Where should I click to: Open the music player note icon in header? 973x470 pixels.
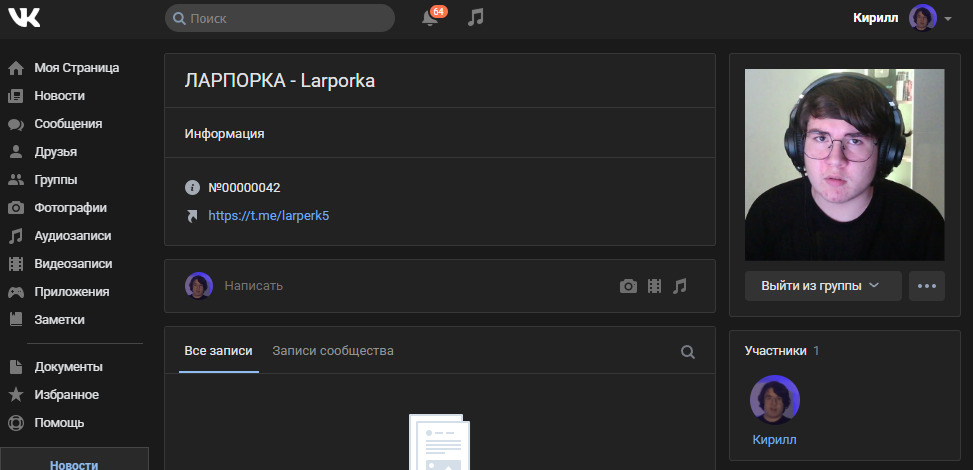coord(475,17)
